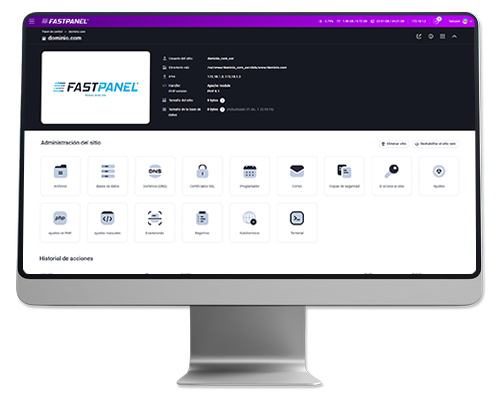Click the site root directory path
Screen dimensions: 500x398
pyautogui.click(x=247, y=67)
